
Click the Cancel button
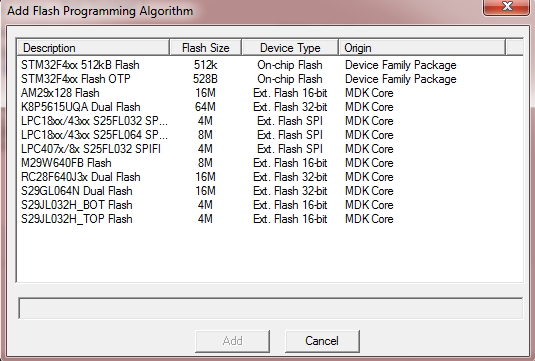point(322,341)
